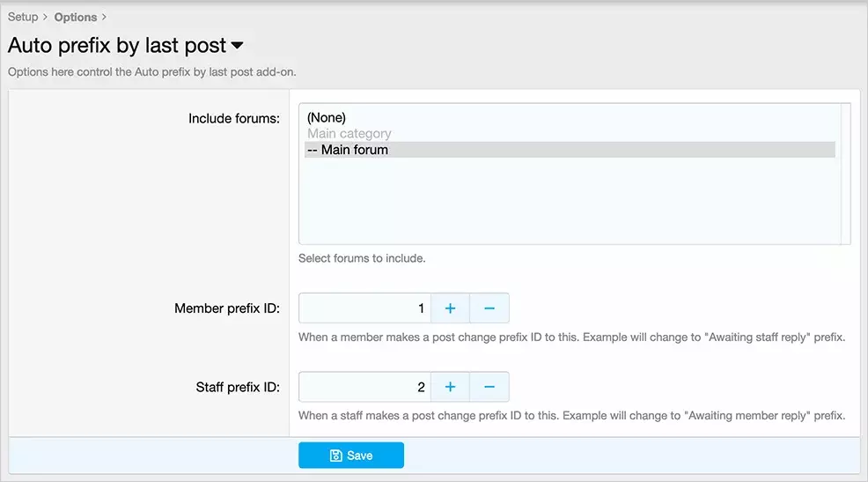Click the Save button
Viewport: 868px width, 482px height.
click(351, 456)
